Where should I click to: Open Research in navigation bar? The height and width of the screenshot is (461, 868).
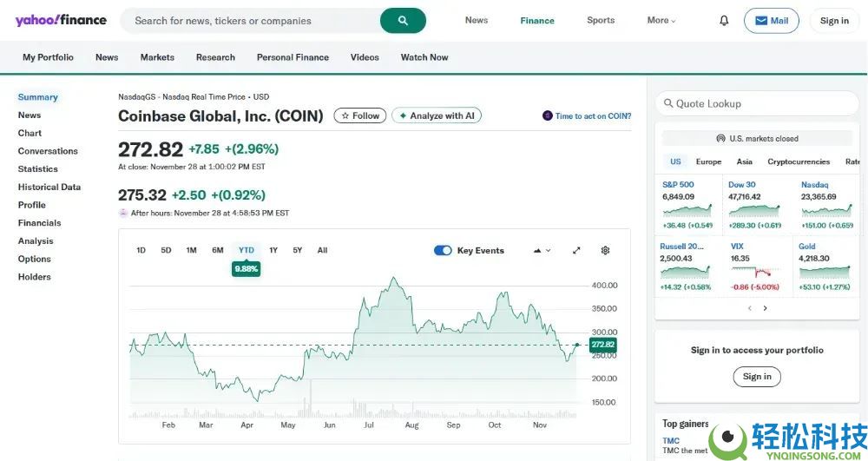(x=215, y=57)
